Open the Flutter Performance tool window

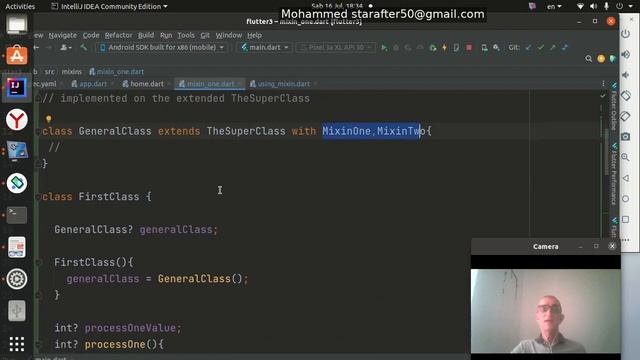coord(613,173)
